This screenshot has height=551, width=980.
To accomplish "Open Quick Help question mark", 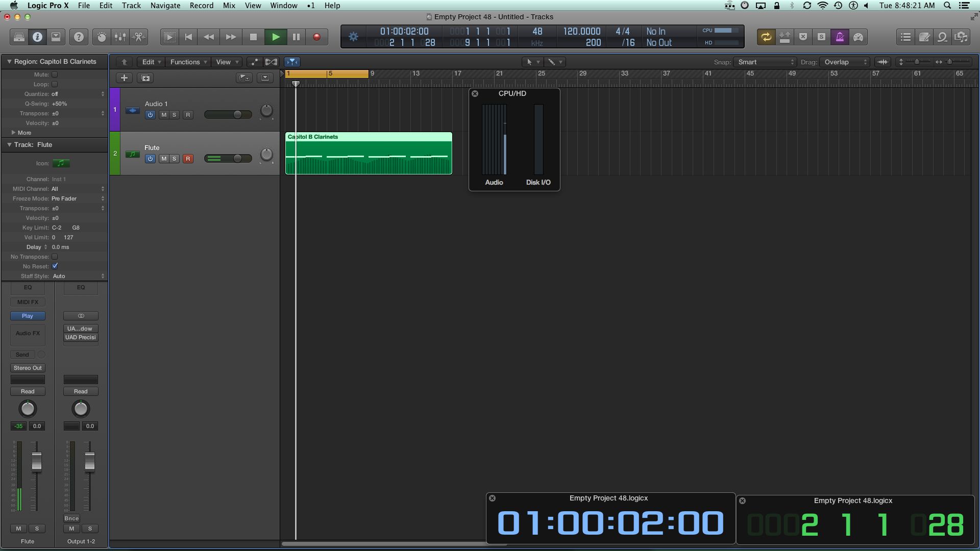I will pos(79,37).
